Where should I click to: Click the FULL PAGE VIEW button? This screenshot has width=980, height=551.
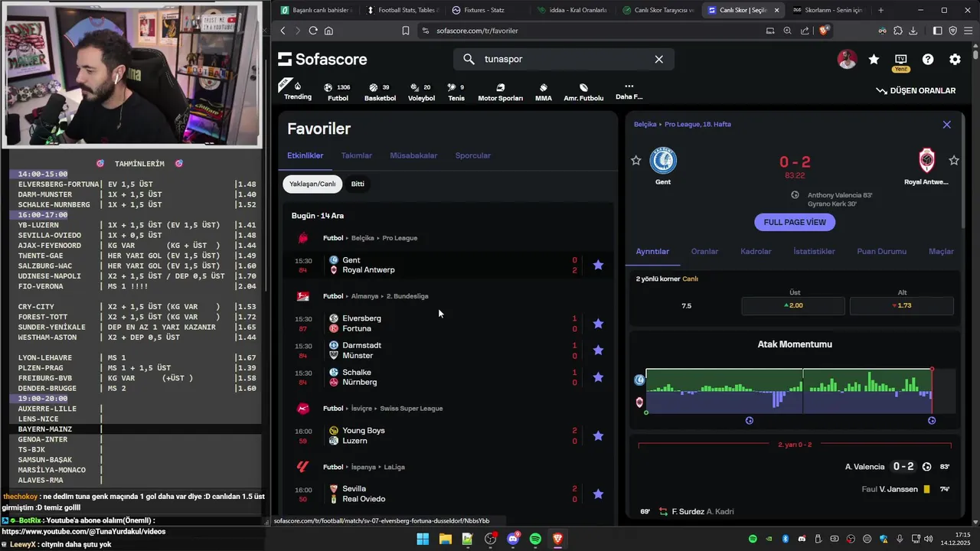click(x=795, y=222)
